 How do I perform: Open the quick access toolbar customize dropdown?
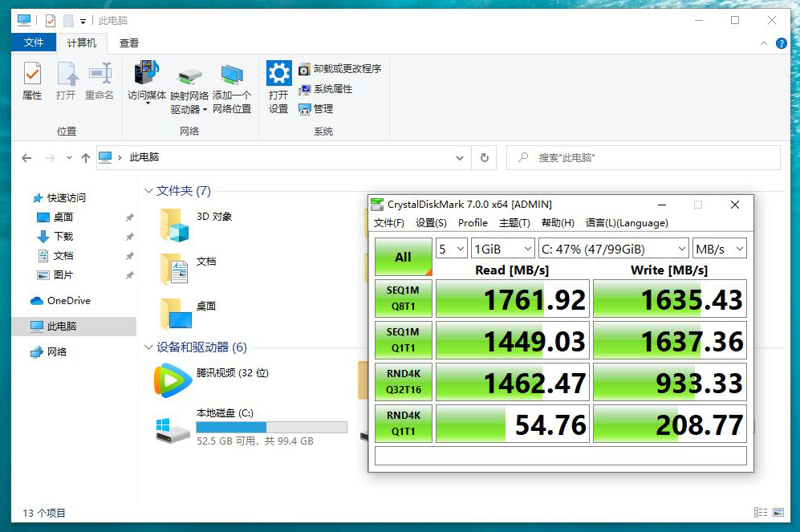click(x=83, y=21)
